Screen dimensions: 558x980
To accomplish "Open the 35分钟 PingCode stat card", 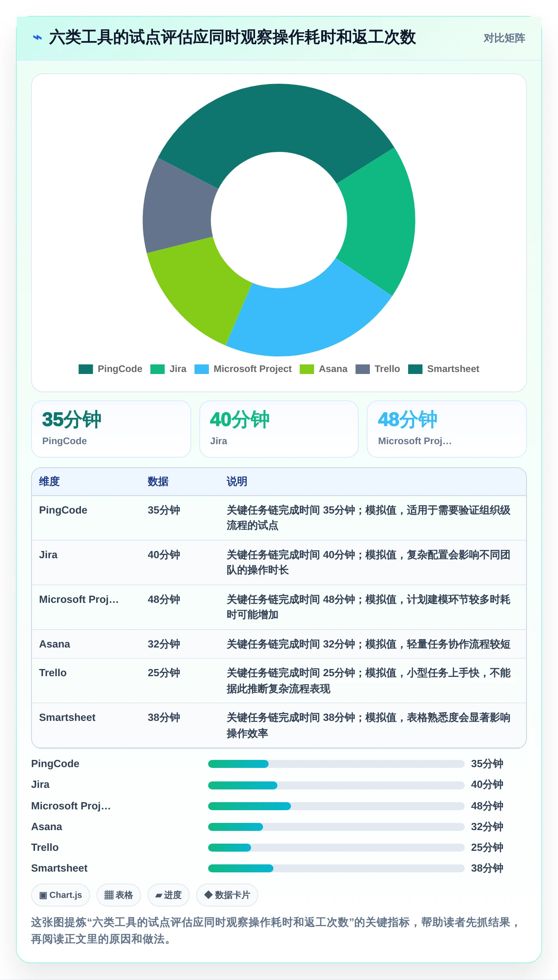I will (x=111, y=429).
